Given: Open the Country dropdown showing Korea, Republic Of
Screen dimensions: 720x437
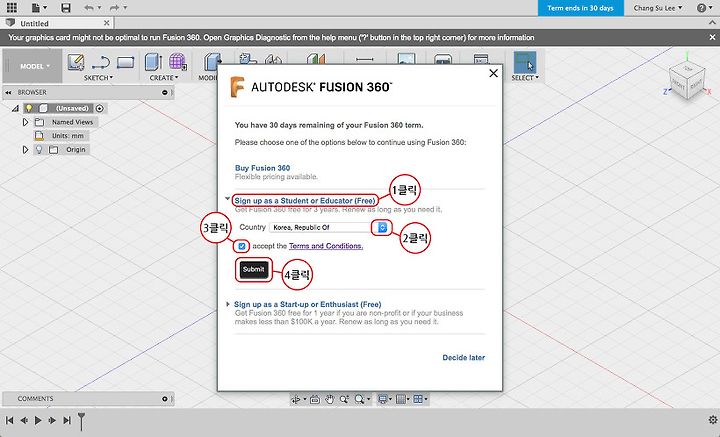Looking at the screenshot, I should click(329, 227).
